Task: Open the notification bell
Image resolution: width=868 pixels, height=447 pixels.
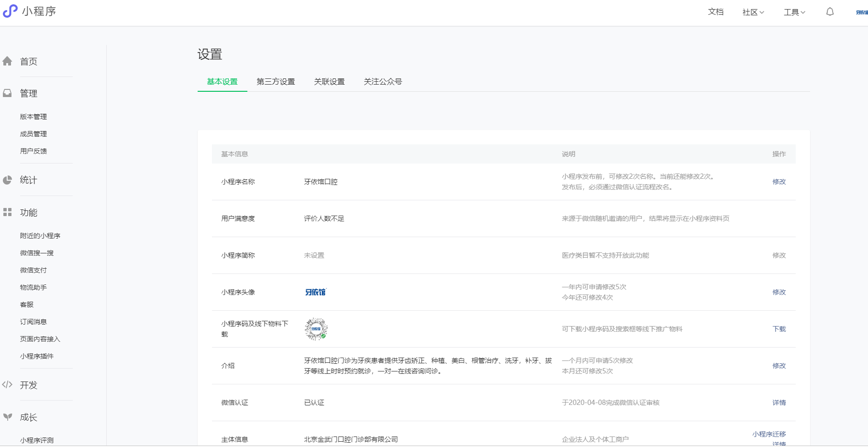Action: pos(830,12)
